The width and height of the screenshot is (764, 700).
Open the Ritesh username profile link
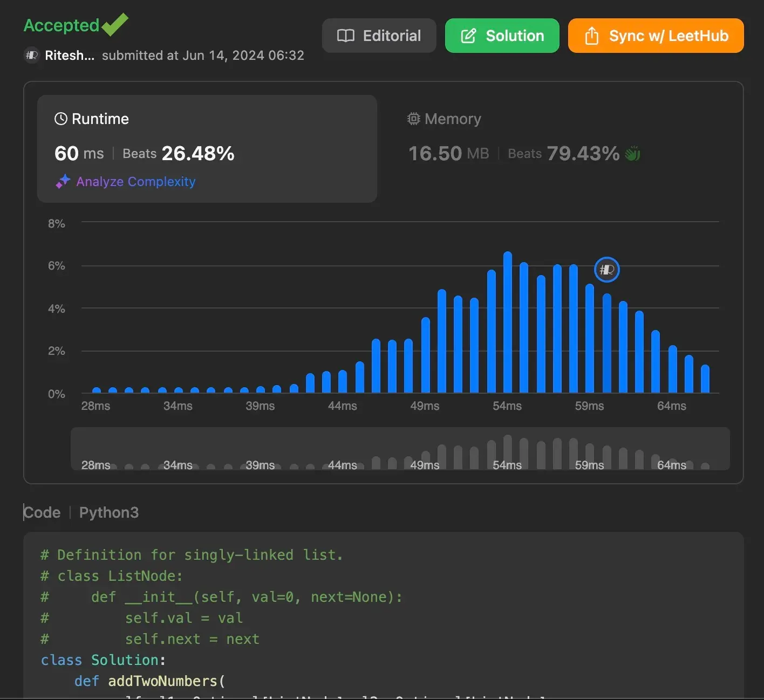pos(69,56)
